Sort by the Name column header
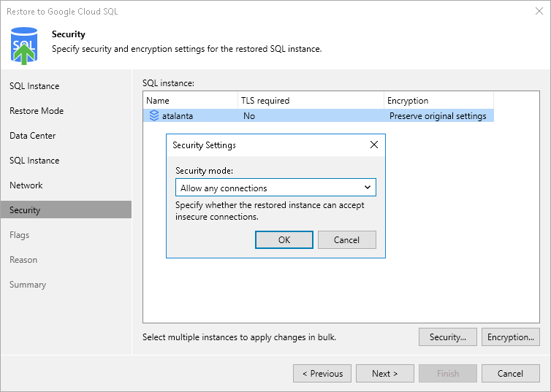 pyautogui.click(x=191, y=100)
